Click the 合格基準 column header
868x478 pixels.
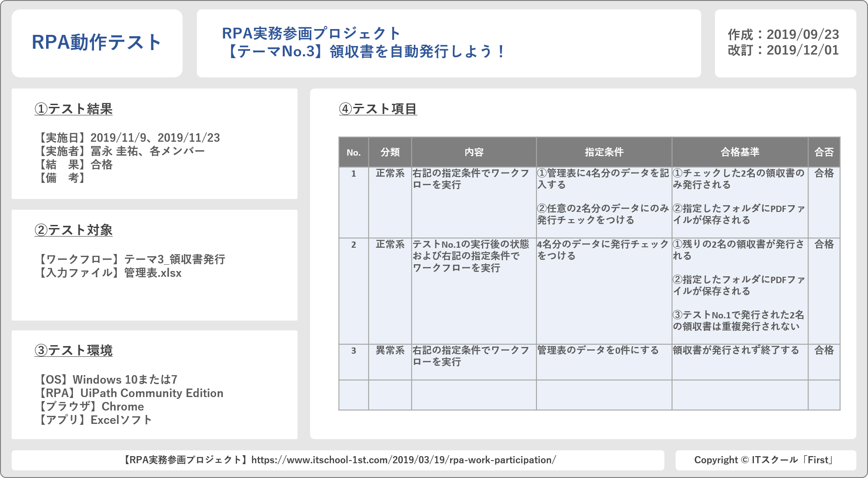(x=740, y=152)
